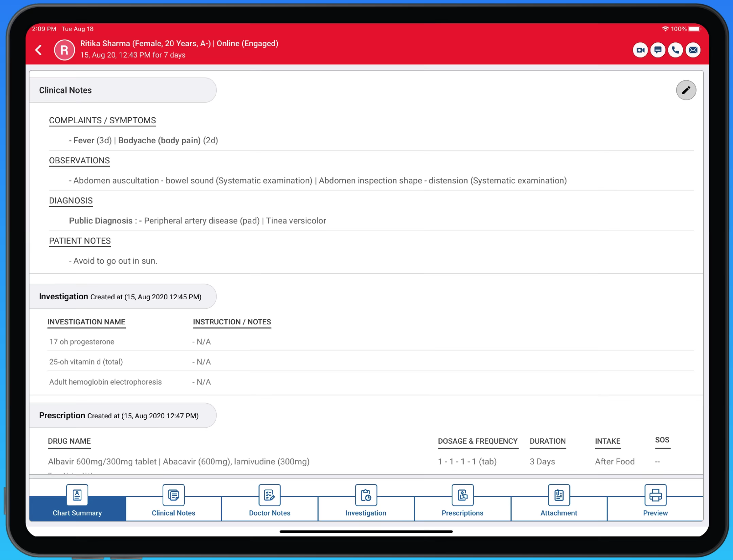This screenshot has width=733, height=560.
Task: Switch to Investigation tab label
Action: 366,513
